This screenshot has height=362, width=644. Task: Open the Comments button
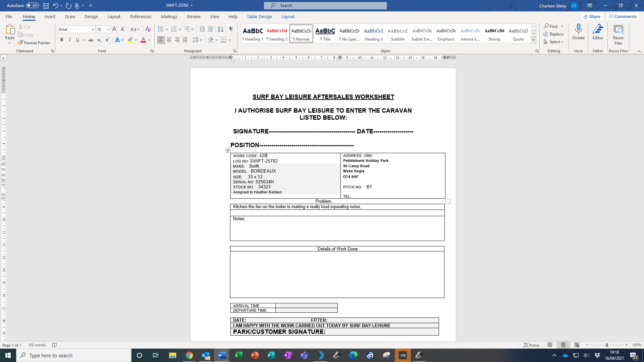623,17
